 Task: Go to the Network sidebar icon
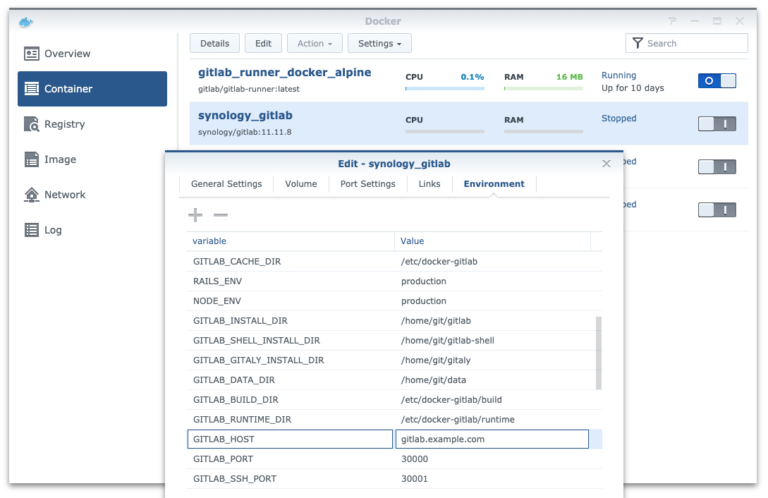pos(32,195)
